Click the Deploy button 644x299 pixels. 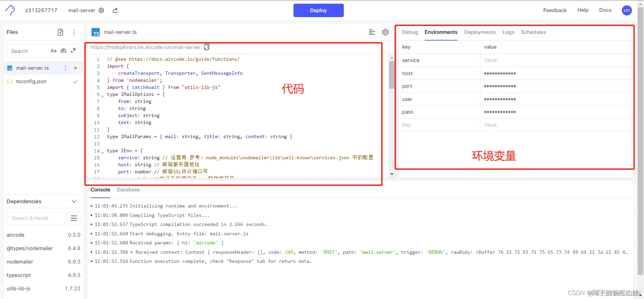318,10
